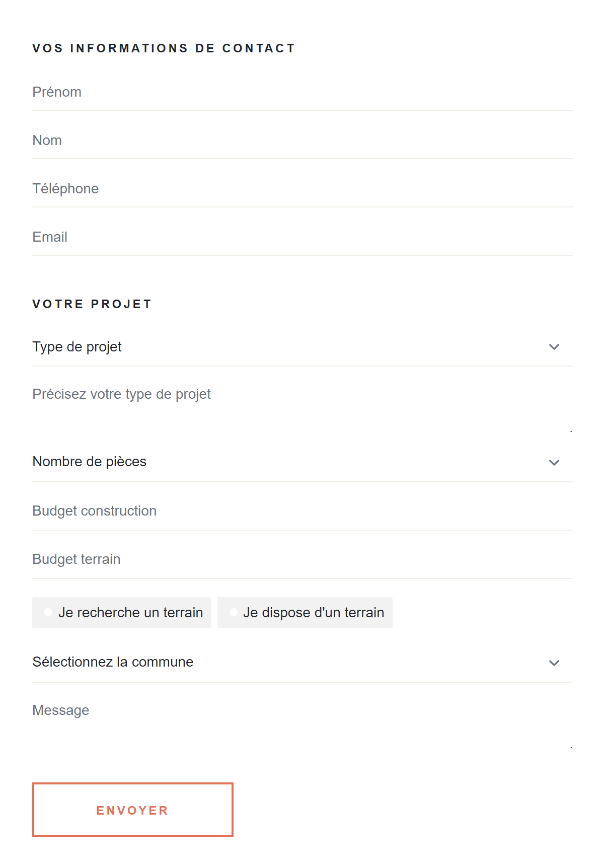Select the "Je recherche un terrain" radio option
Viewport: 605px width, 868px height.
49,613
